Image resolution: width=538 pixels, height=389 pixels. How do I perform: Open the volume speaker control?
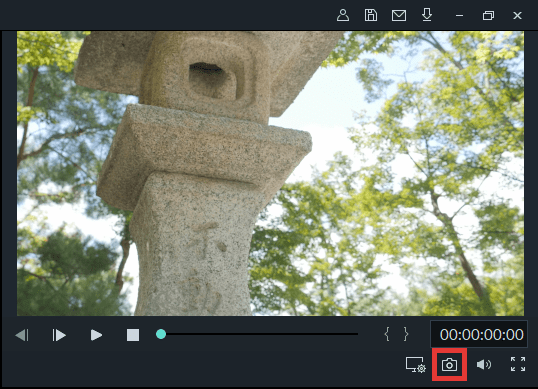coord(484,364)
